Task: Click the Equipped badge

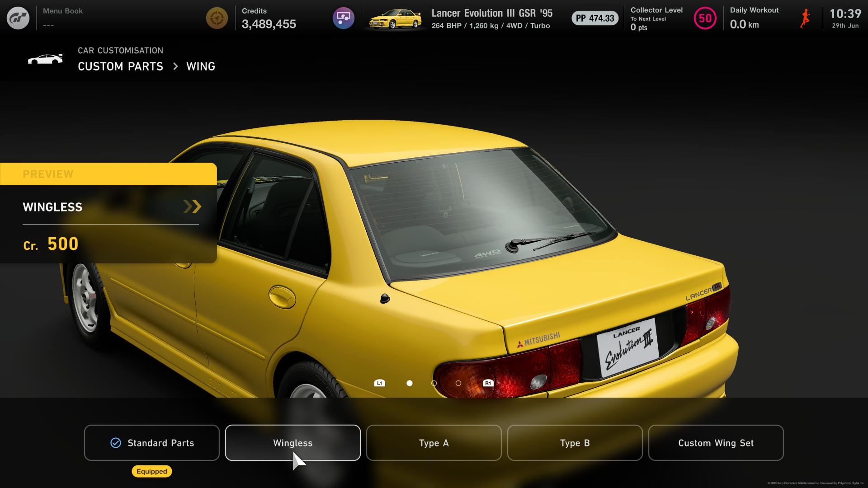Action: tap(152, 471)
